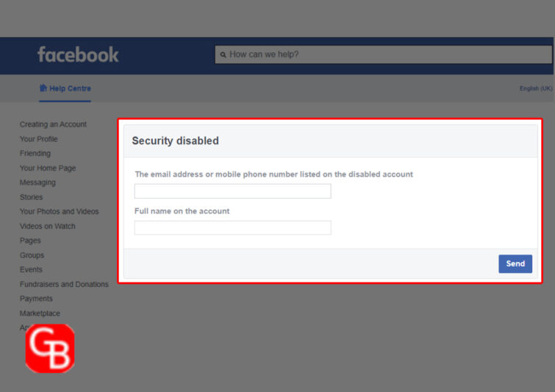Open Stories help topic
Image resolution: width=555 pixels, height=392 pixels.
coord(31,197)
